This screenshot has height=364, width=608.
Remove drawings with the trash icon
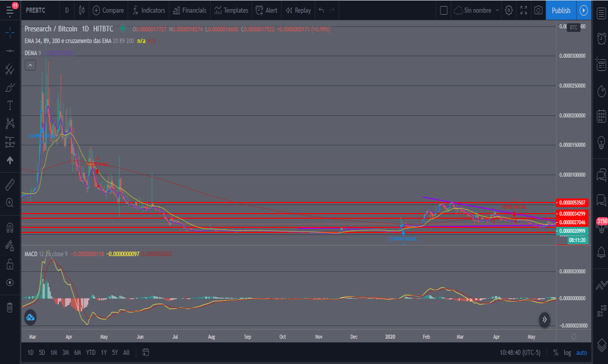coord(10,307)
